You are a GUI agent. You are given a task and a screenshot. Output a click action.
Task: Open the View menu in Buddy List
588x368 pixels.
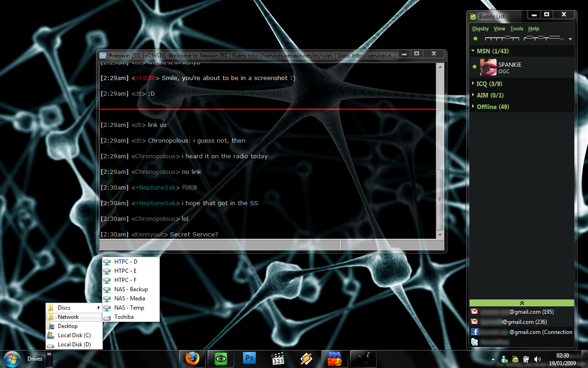pyautogui.click(x=499, y=29)
